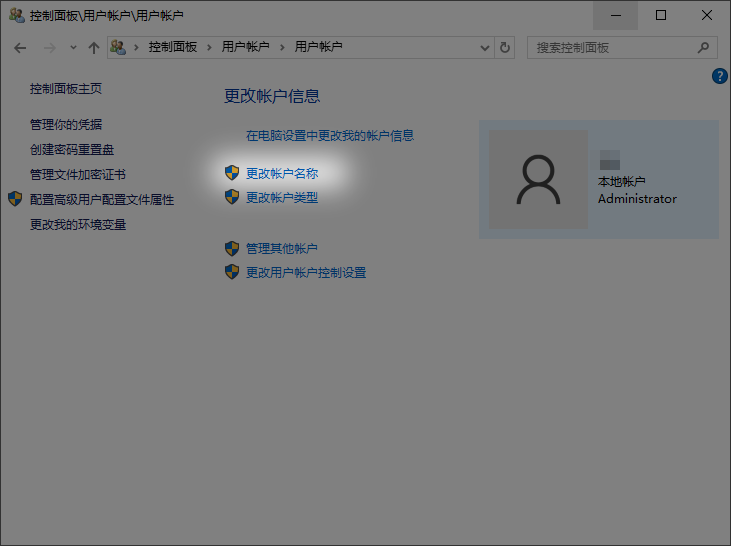Expand chevron before 控制面板 in address bar
731x546 pixels.
[x=136, y=47]
